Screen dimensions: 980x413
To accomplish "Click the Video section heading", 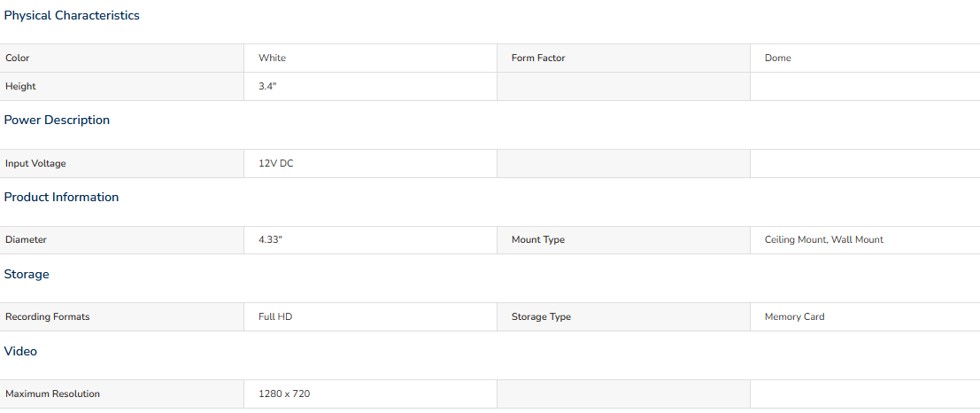I will coord(20,351).
